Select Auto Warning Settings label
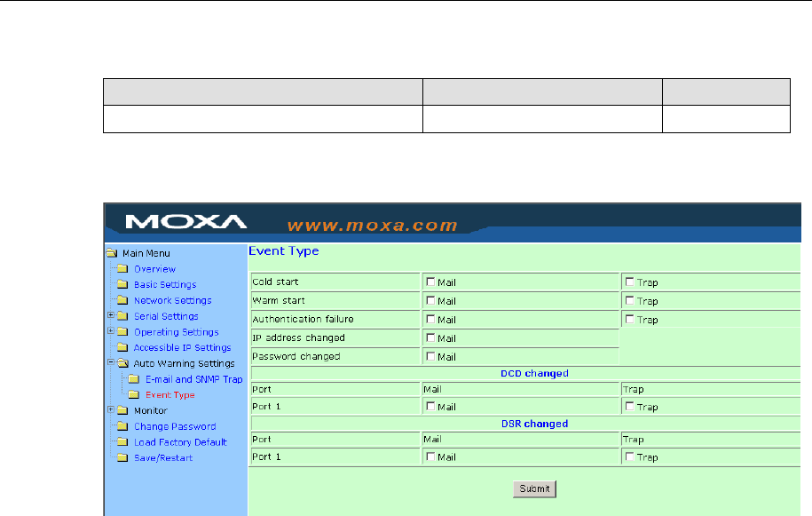Screen dimensions: 812x516 coord(184,364)
